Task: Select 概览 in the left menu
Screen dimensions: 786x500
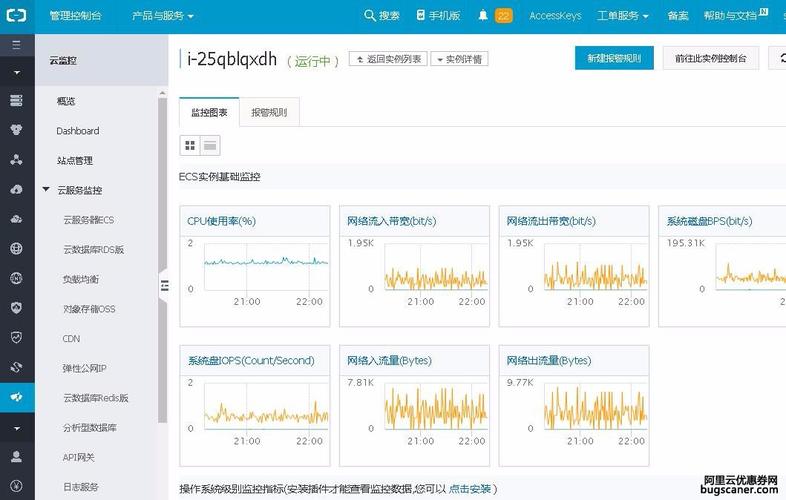Action: click(x=66, y=101)
